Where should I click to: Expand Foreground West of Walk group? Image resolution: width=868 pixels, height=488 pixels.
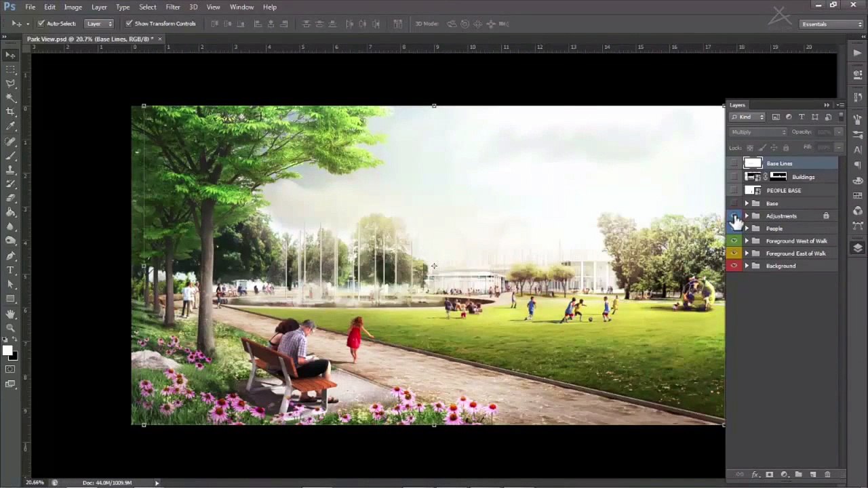747,241
